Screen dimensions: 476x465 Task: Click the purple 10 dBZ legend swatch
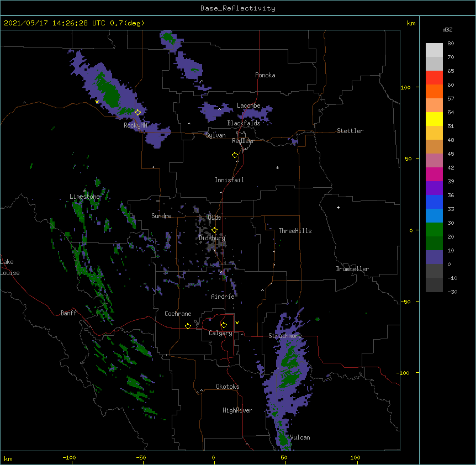434,257
